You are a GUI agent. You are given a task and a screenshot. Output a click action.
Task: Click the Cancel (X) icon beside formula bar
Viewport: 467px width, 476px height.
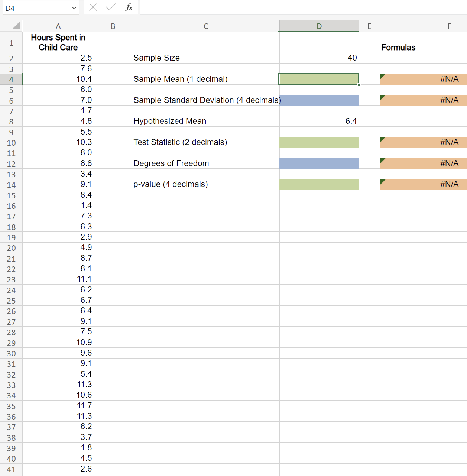[x=93, y=7]
